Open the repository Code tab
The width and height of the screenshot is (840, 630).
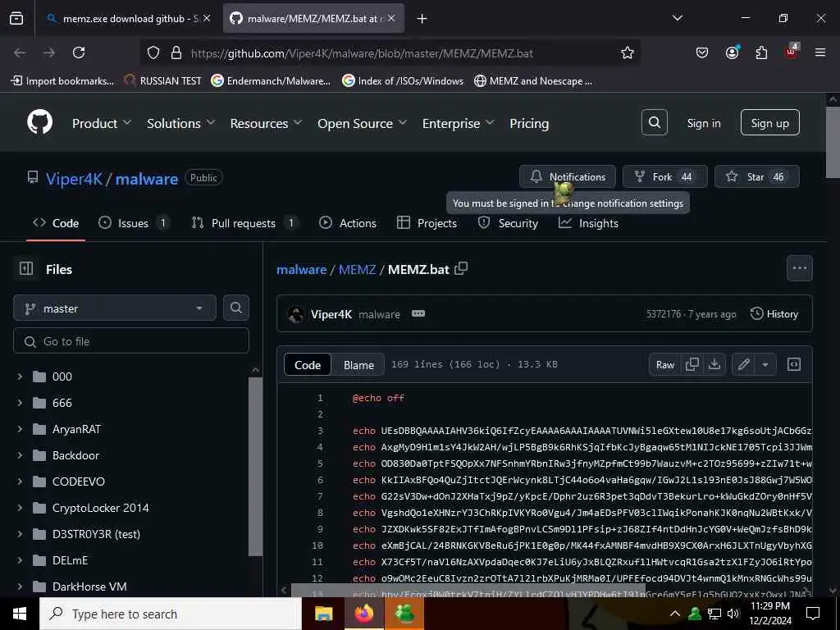(x=56, y=223)
